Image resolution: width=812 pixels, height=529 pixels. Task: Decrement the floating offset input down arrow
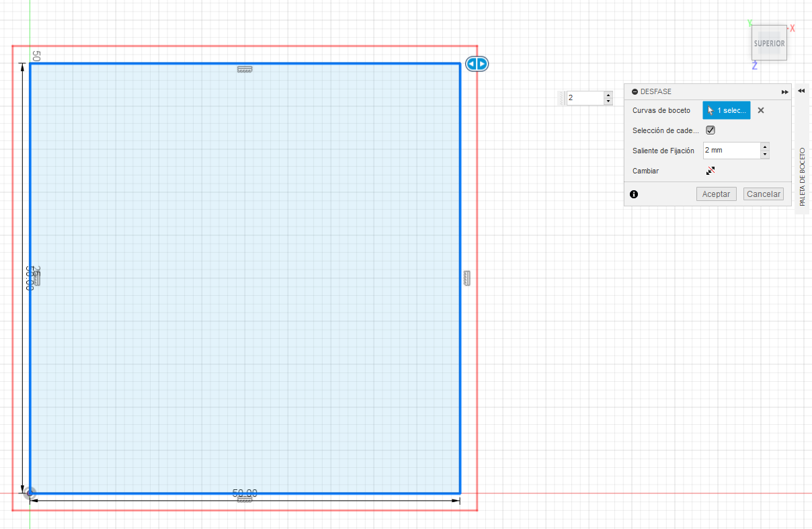608,101
